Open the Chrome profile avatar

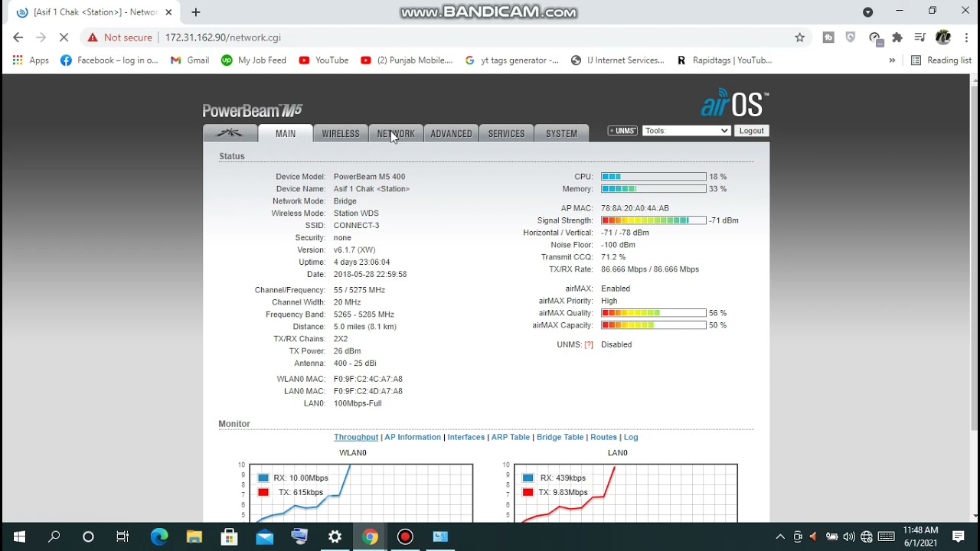[943, 37]
